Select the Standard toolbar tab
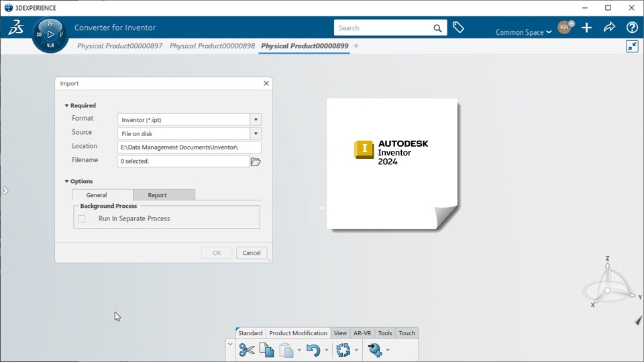The width and height of the screenshot is (644, 362). [x=250, y=333]
